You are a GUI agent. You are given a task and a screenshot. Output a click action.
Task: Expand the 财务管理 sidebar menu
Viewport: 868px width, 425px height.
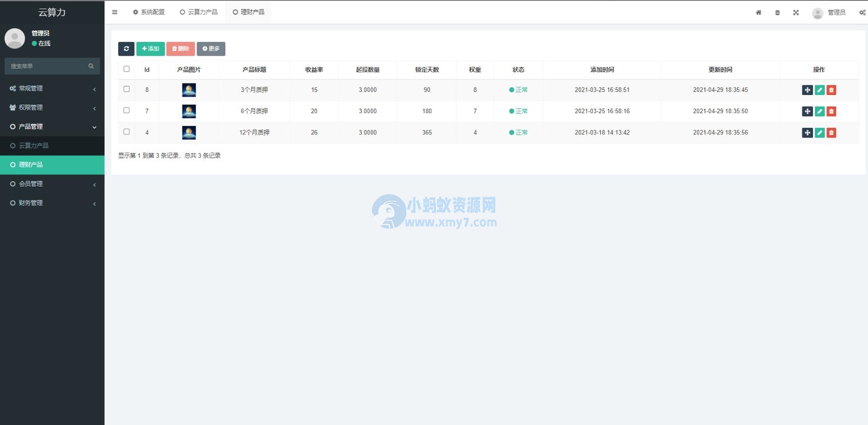(x=52, y=203)
